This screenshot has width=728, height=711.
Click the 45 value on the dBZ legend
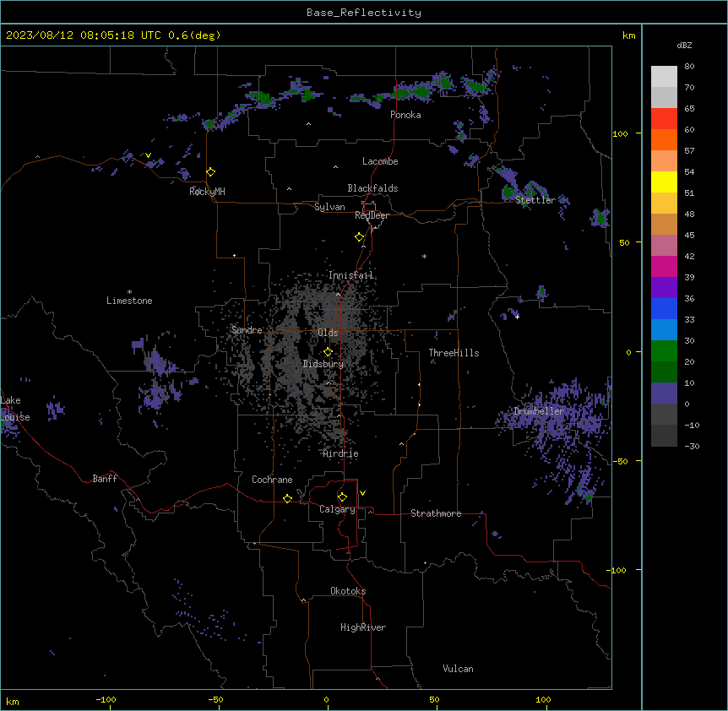tap(689, 236)
